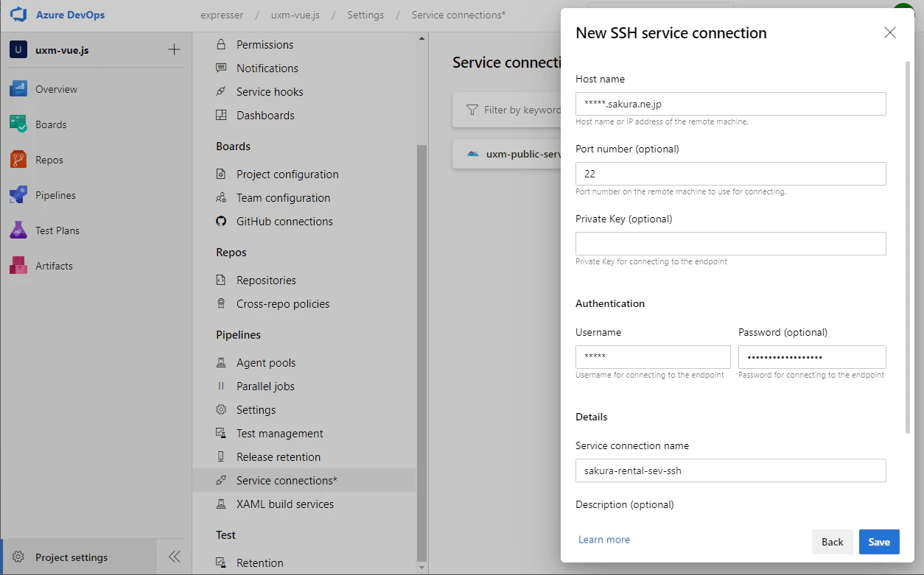Click the Service hooks icon
This screenshot has width=924, height=575.
(x=221, y=92)
